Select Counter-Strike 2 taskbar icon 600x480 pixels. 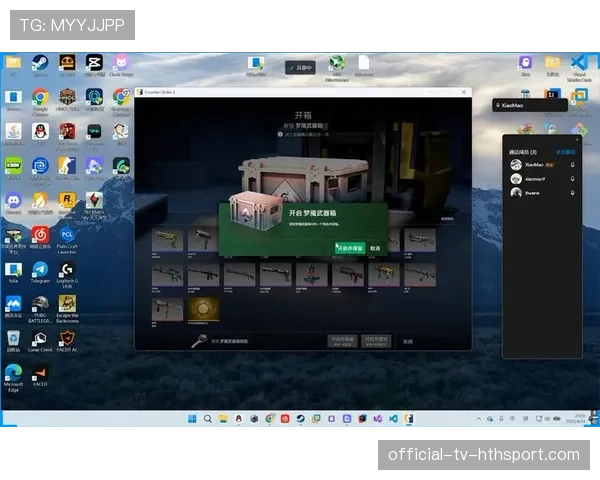(409, 419)
